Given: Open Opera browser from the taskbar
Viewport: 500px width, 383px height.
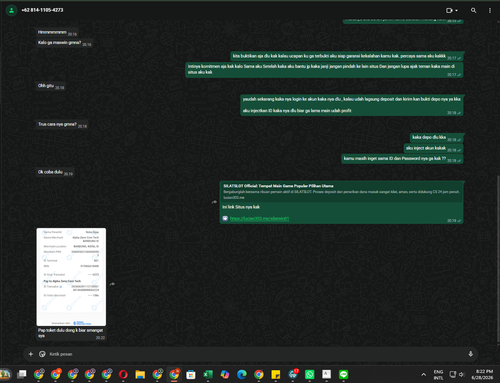Looking at the screenshot, I should point(123,374).
